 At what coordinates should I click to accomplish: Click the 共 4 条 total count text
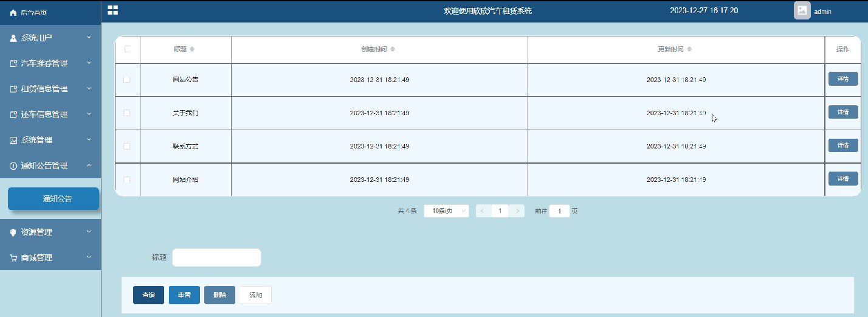click(x=407, y=211)
